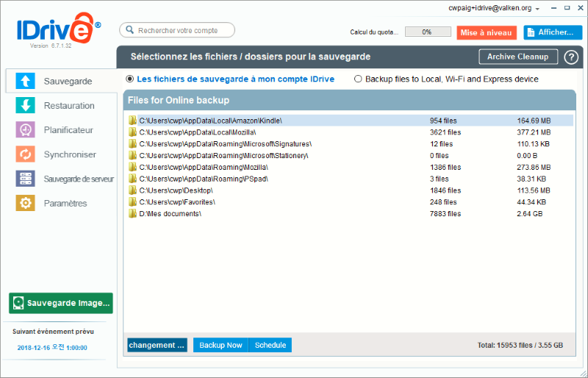Click the Paramètres gear icon
The width and height of the screenshot is (588, 378).
25,203
